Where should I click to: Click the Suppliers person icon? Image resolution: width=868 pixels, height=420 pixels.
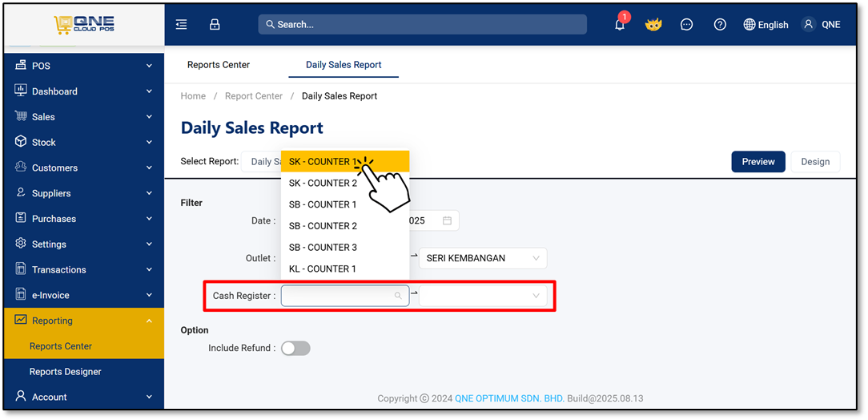[x=21, y=193]
